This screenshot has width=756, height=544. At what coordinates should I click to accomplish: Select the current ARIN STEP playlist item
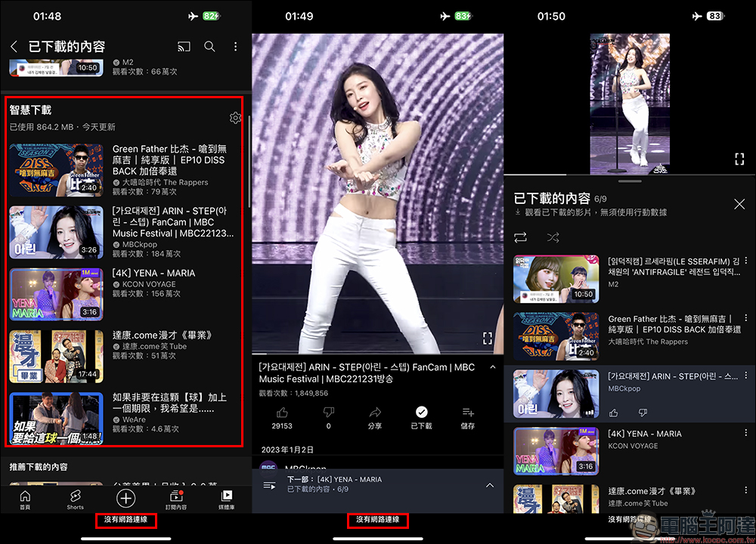(630, 394)
